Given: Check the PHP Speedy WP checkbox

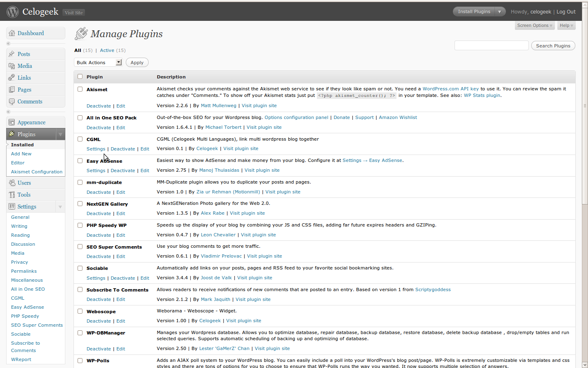Looking at the screenshot, I should coord(80,225).
